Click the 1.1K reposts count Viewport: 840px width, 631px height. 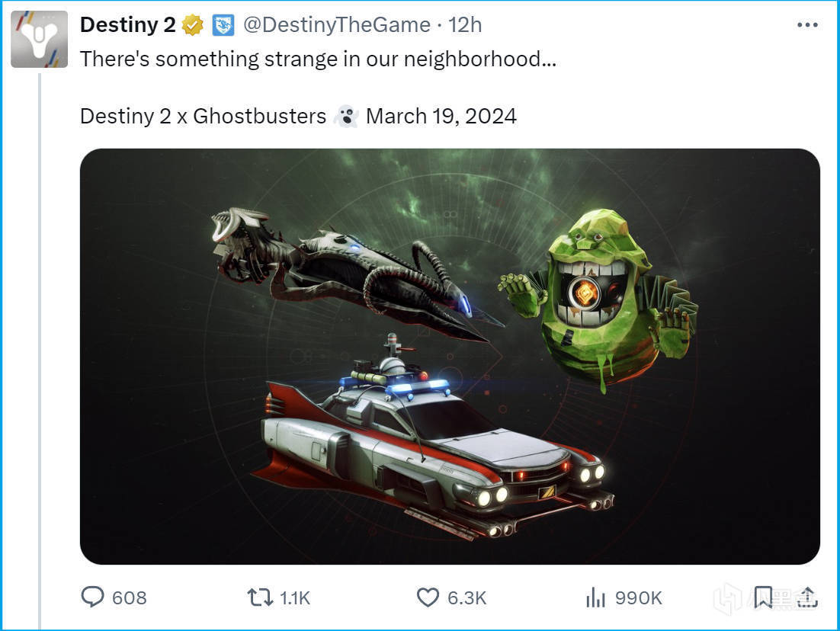point(295,597)
